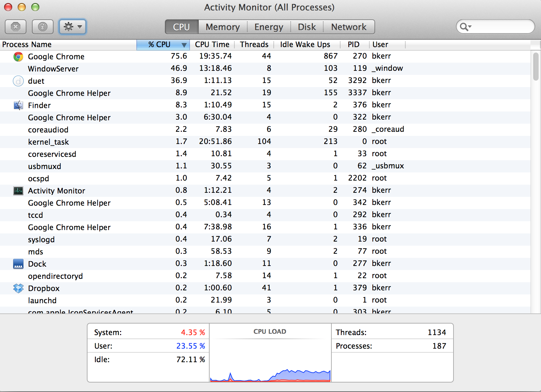Click the Processes total 187

tap(439, 346)
